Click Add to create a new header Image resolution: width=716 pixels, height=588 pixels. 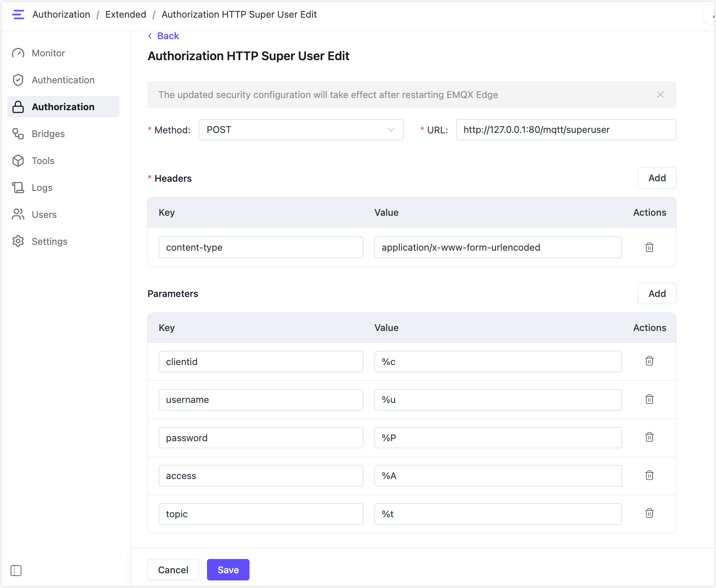657,178
